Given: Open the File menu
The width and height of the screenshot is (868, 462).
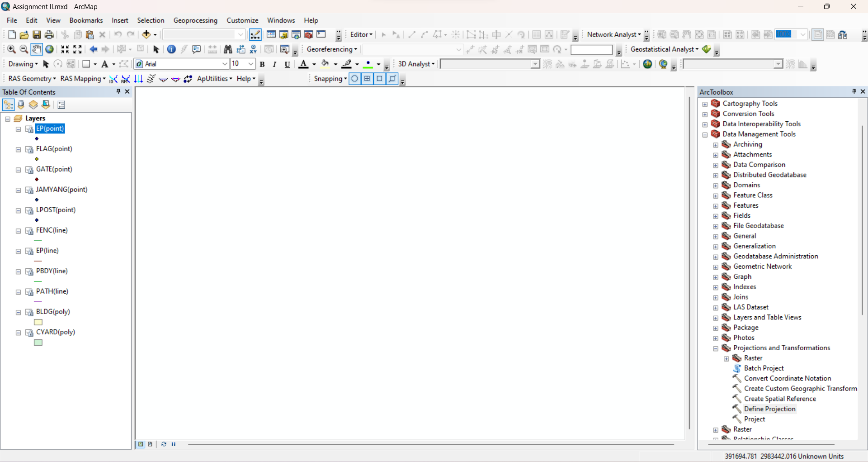Looking at the screenshot, I should pos(12,20).
